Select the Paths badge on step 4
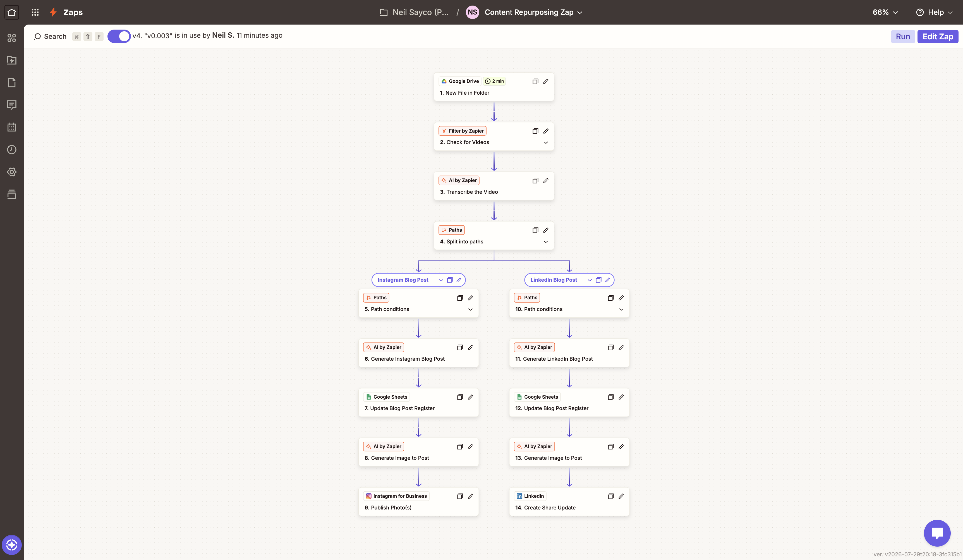963x560 pixels. click(x=451, y=230)
